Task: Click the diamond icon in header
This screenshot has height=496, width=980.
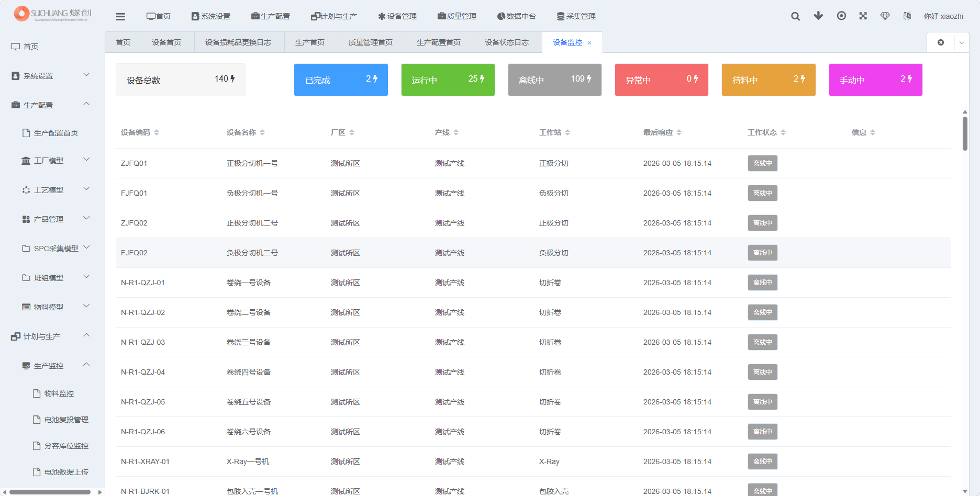Action: pos(885,16)
